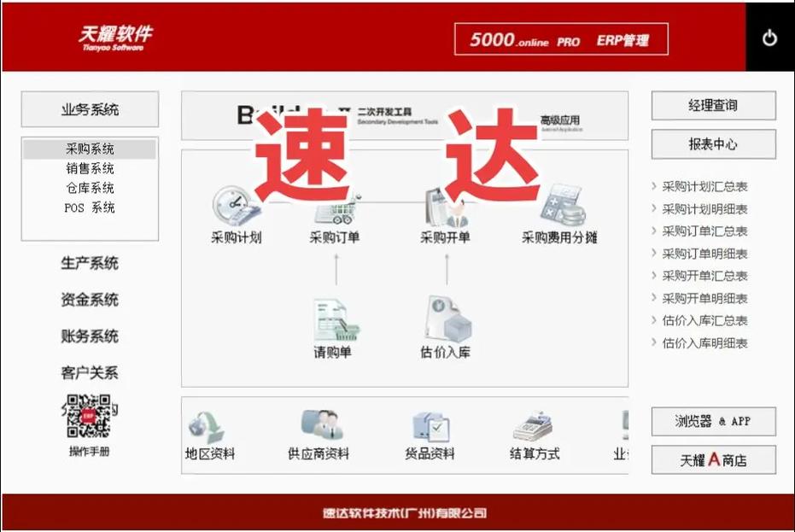
Task: Click the 经理查询 button
Action: point(714,105)
